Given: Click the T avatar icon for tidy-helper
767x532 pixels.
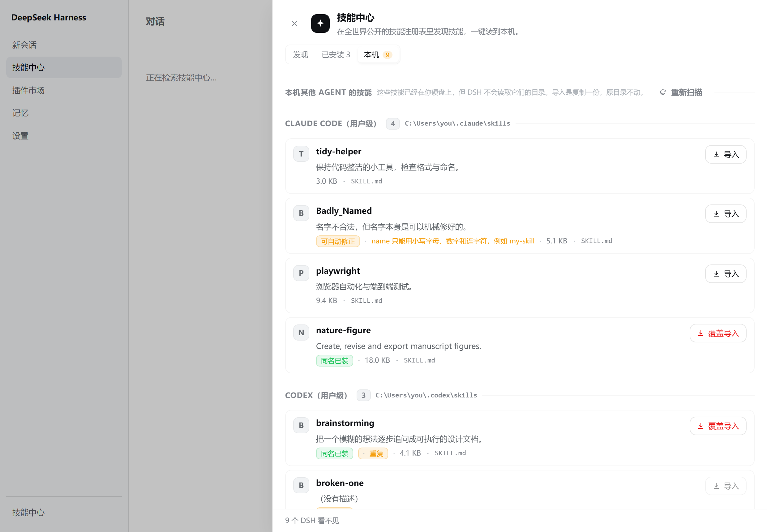Looking at the screenshot, I should (x=301, y=154).
